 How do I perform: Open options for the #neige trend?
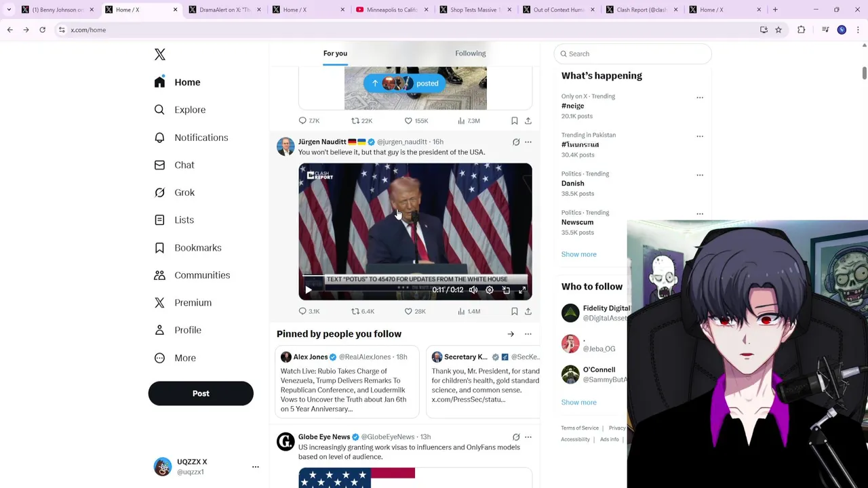[700, 98]
